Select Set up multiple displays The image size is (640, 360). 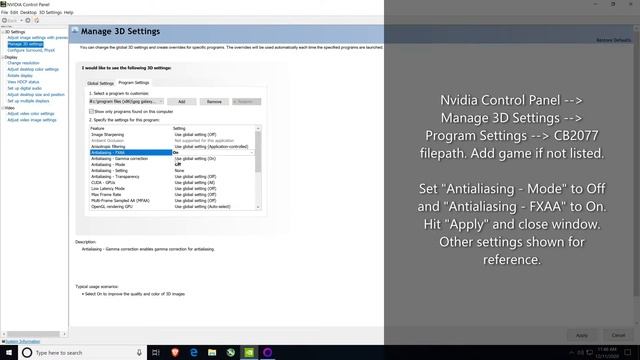(x=28, y=101)
